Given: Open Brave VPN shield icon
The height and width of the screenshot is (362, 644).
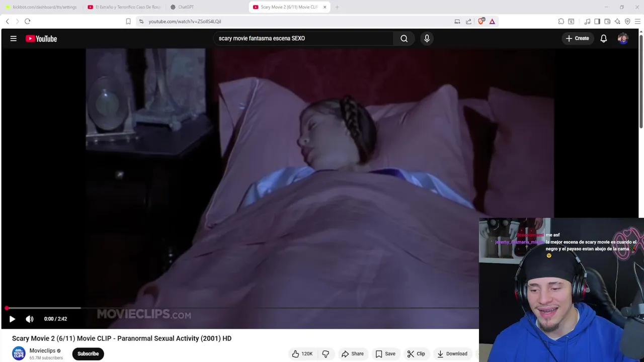Looking at the screenshot, I should click(x=627, y=21).
